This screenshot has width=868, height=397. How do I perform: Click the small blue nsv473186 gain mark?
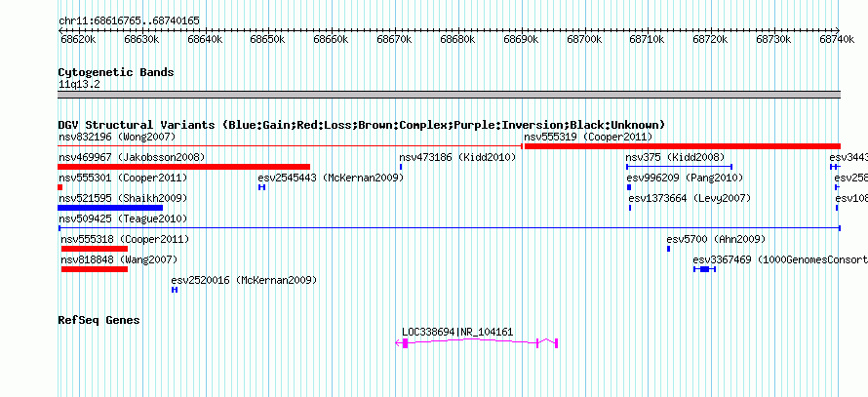pyautogui.click(x=401, y=167)
